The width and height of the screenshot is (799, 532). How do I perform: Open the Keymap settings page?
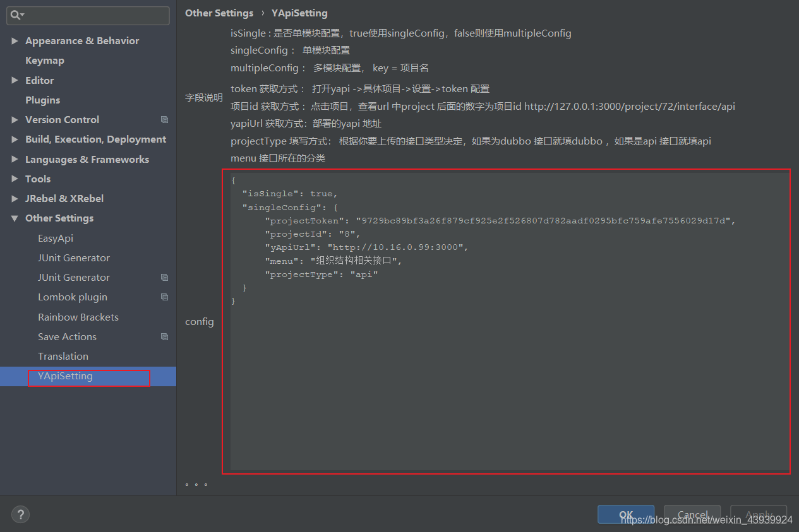tap(45, 61)
